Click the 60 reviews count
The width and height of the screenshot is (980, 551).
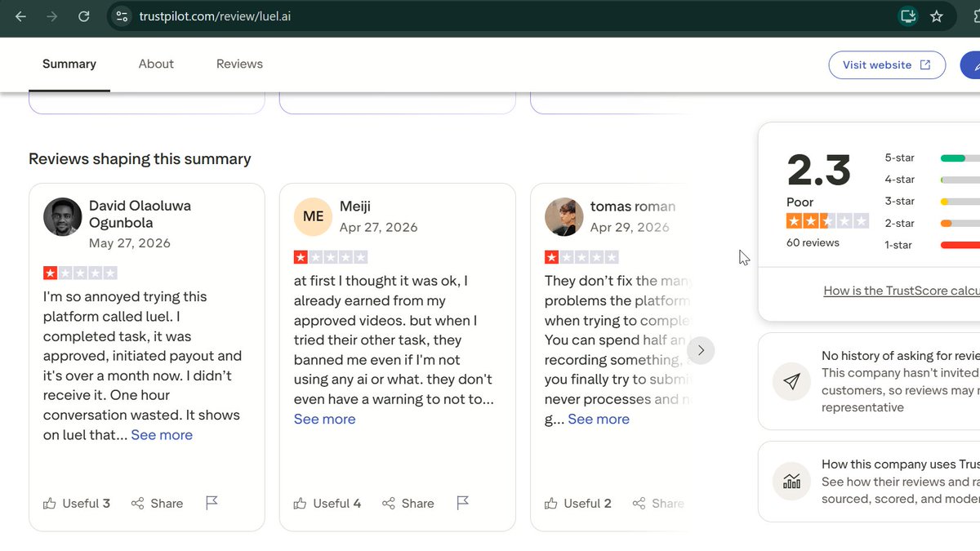point(813,242)
